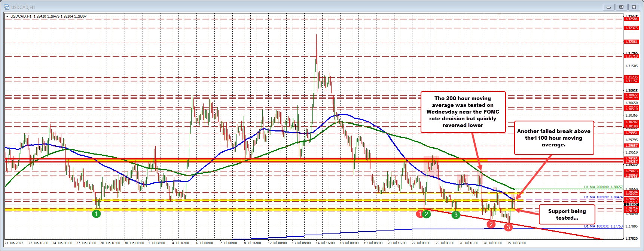Click the current price 1.28307 black label
Screen dimensions: 644x251
pyautogui.click(x=631, y=205)
